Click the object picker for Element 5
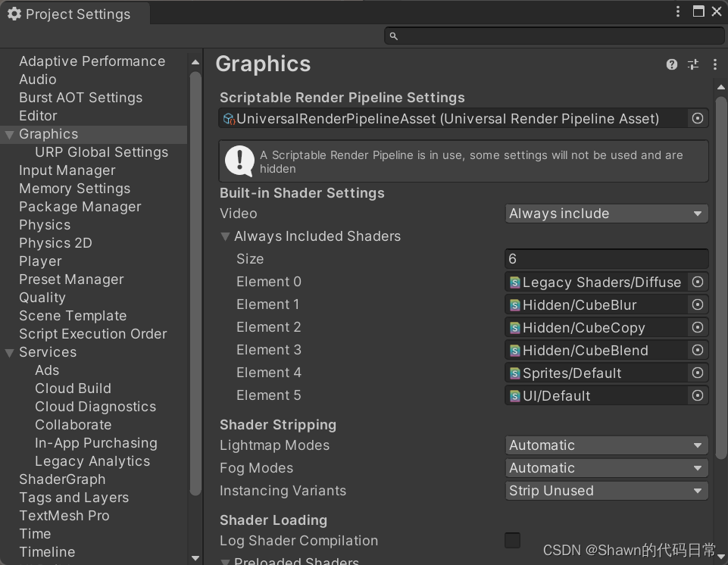The height and width of the screenshot is (565, 728). tap(698, 395)
